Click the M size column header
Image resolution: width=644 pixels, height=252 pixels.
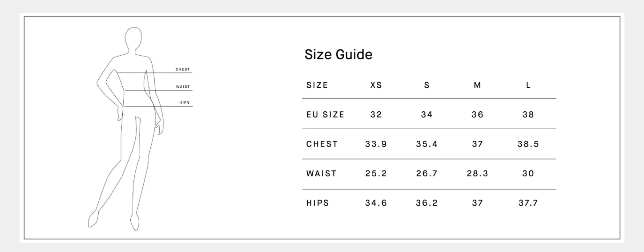coord(477,85)
